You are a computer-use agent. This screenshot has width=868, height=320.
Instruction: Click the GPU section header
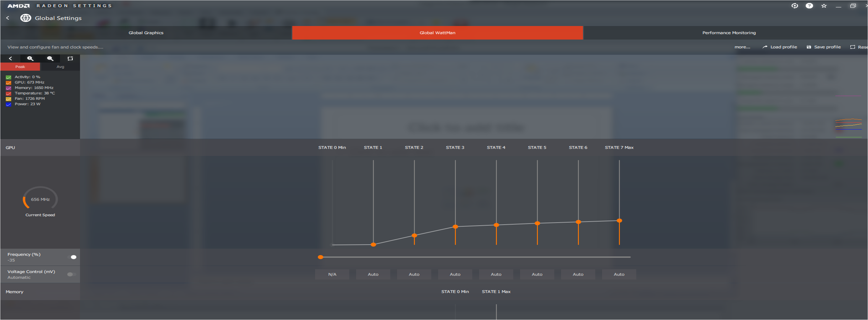(x=40, y=147)
